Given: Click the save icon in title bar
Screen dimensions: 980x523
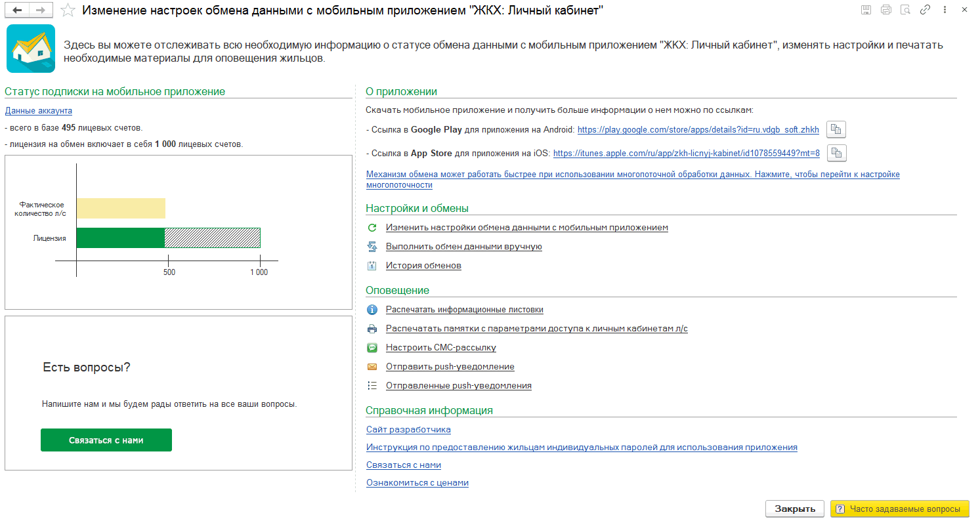Looking at the screenshot, I should pyautogui.click(x=866, y=10).
